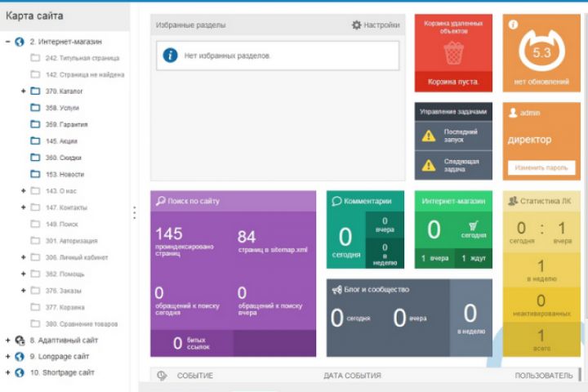
Task: Click the globe icon of Адаптивный сайт
Action: pos(20,341)
